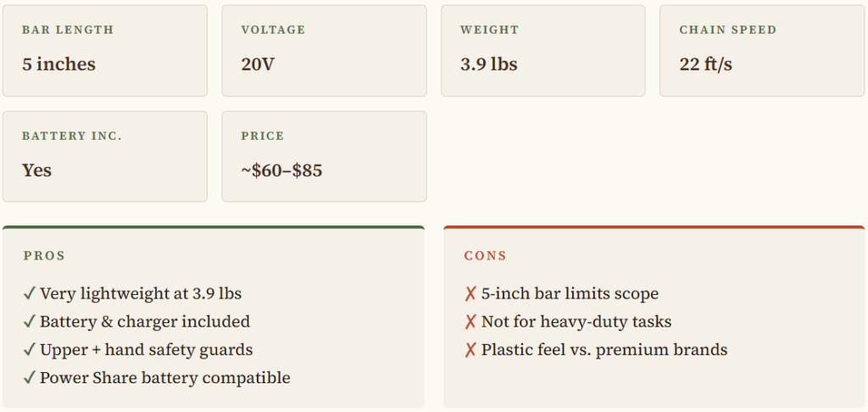Click the PROS heading

[44, 255]
